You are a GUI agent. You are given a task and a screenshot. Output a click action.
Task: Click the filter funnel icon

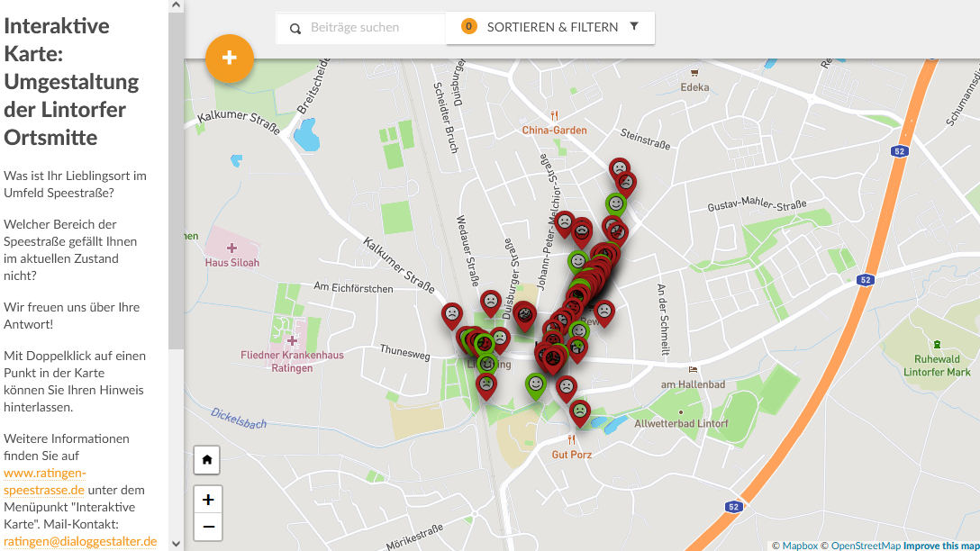click(x=634, y=26)
